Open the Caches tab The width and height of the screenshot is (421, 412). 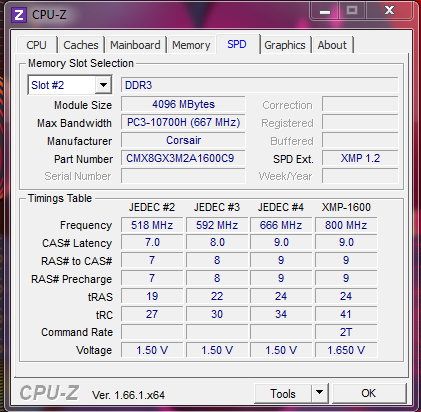(81, 45)
